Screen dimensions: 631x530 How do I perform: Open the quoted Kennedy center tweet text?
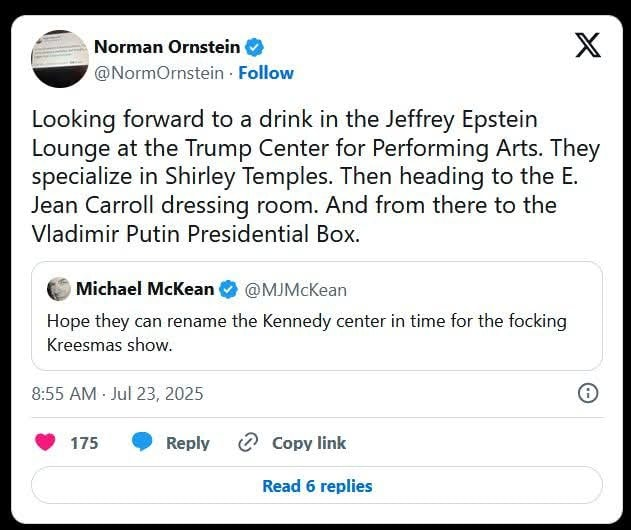(306, 332)
